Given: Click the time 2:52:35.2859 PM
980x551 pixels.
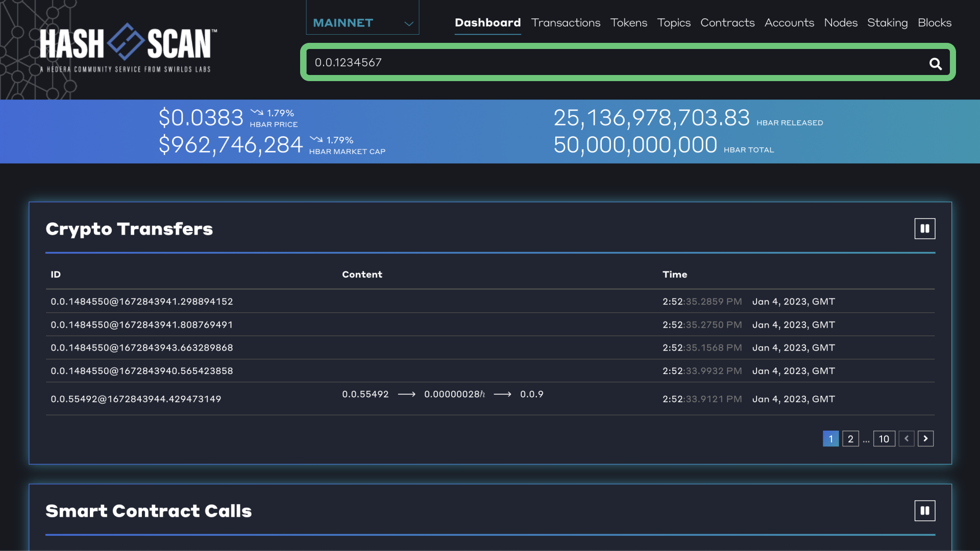Looking at the screenshot, I should pyautogui.click(x=702, y=302).
